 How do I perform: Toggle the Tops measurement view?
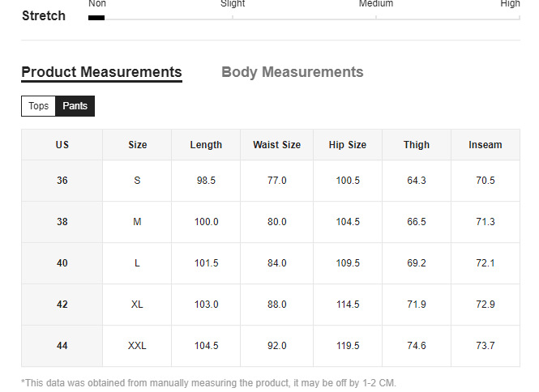click(x=39, y=106)
